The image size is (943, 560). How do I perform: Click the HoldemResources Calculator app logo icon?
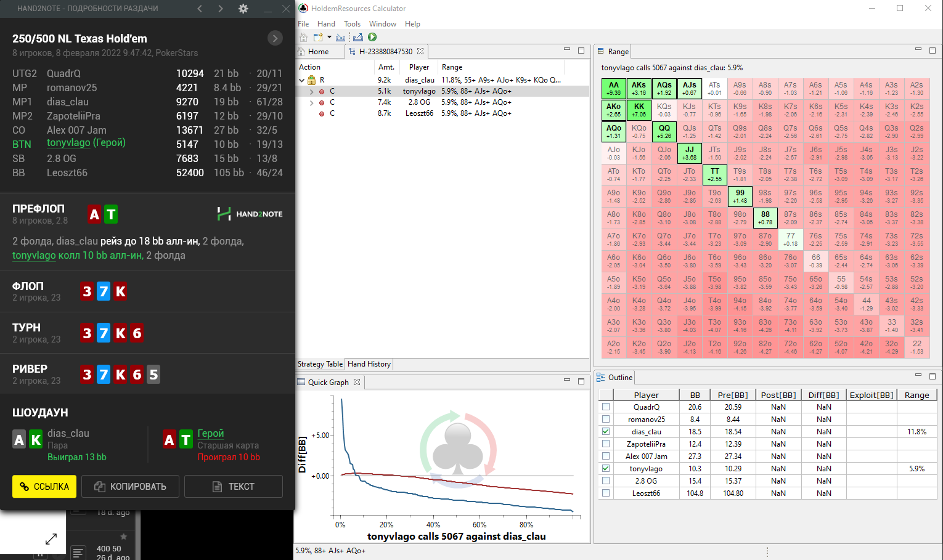(x=303, y=9)
